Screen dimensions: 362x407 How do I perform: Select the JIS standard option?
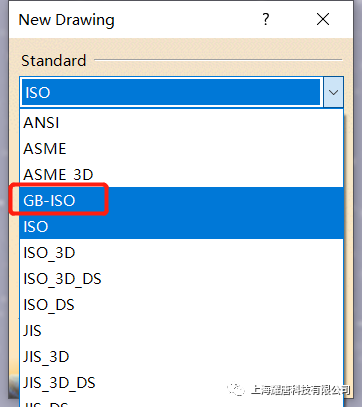(x=181, y=330)
